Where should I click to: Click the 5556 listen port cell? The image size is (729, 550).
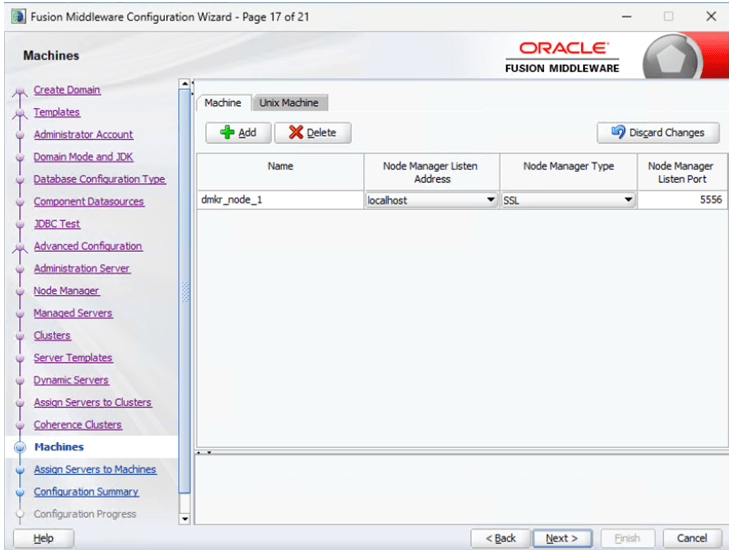pyautogui.click(x=681, y=200)
